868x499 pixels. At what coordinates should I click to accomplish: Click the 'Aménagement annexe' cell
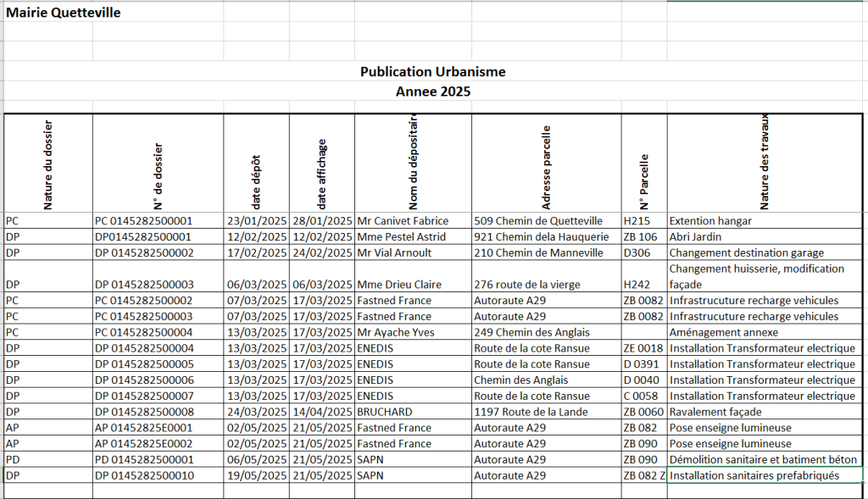765,332
